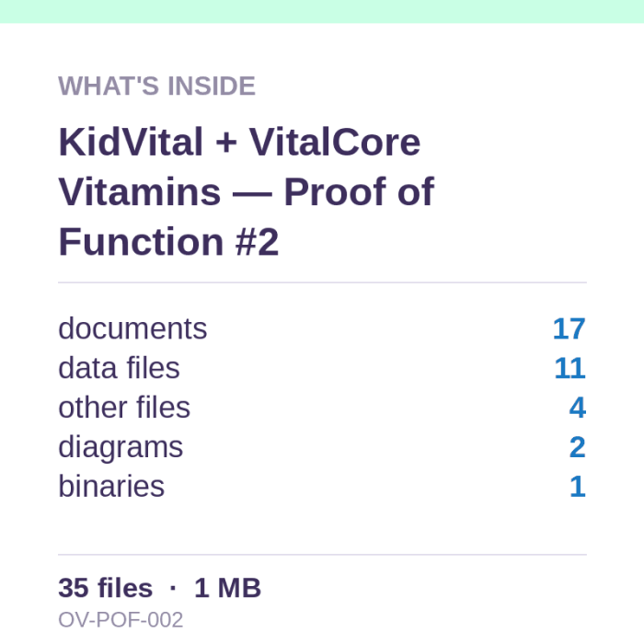Click the documents count 17

(569, 328)
